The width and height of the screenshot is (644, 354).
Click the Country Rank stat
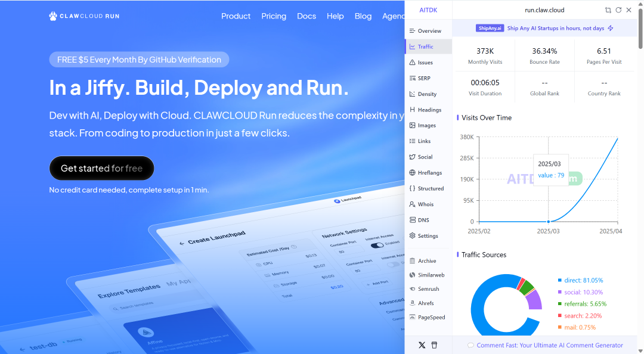point(604,88)
